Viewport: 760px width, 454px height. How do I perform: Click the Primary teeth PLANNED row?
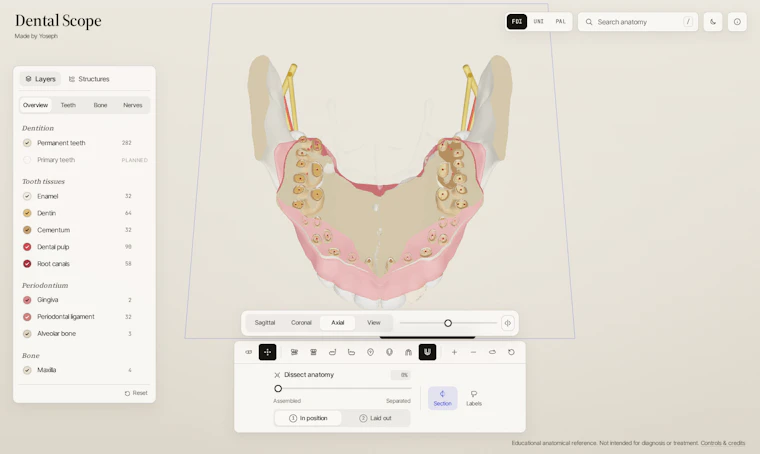click(85, 160)
